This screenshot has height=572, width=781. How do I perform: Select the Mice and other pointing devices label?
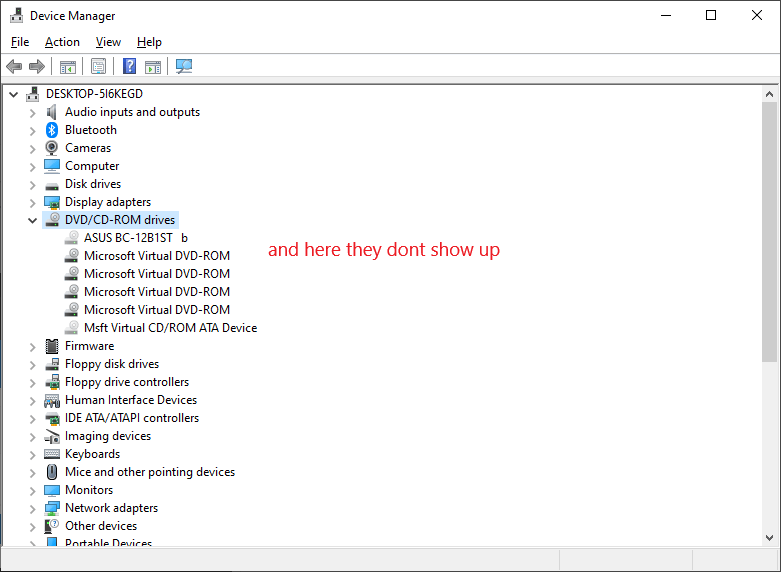150,472
